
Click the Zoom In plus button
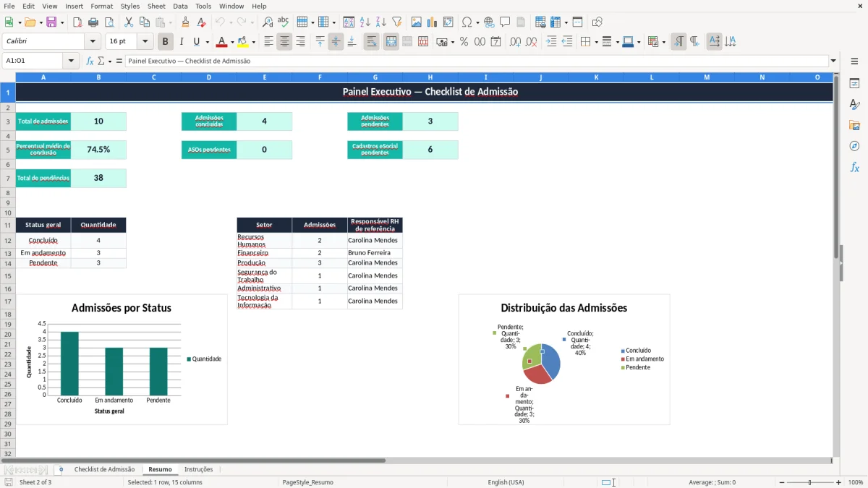tap(839, 482)
